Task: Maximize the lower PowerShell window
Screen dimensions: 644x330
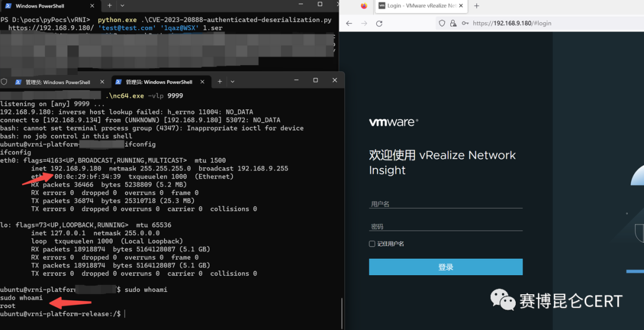Action: point(315,80)
